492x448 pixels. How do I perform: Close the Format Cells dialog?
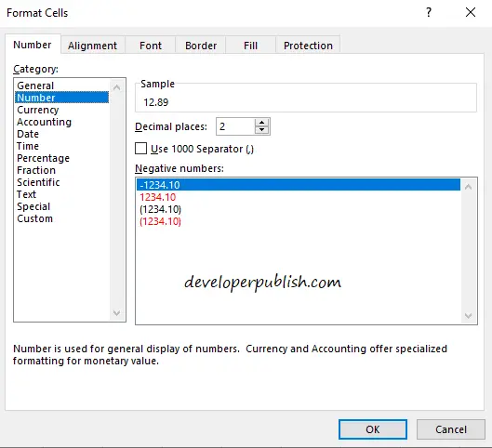click(x=471, y=12)
